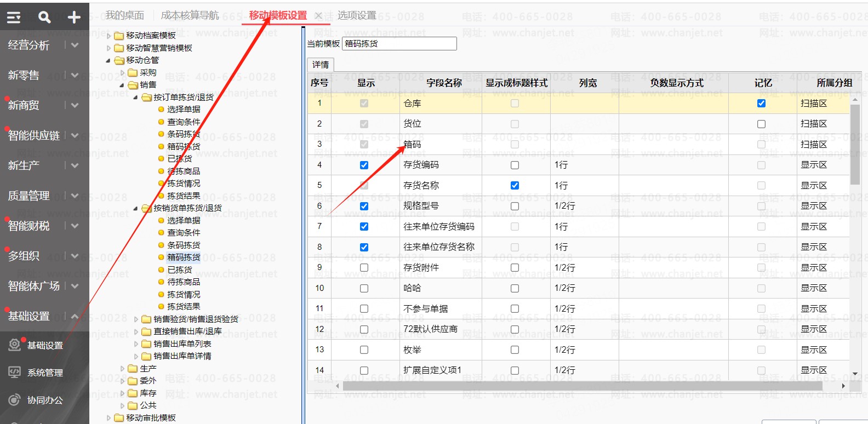868x424 pixels.
Task: Expand the 销售出库单列表 node
Action: [136, 344]
